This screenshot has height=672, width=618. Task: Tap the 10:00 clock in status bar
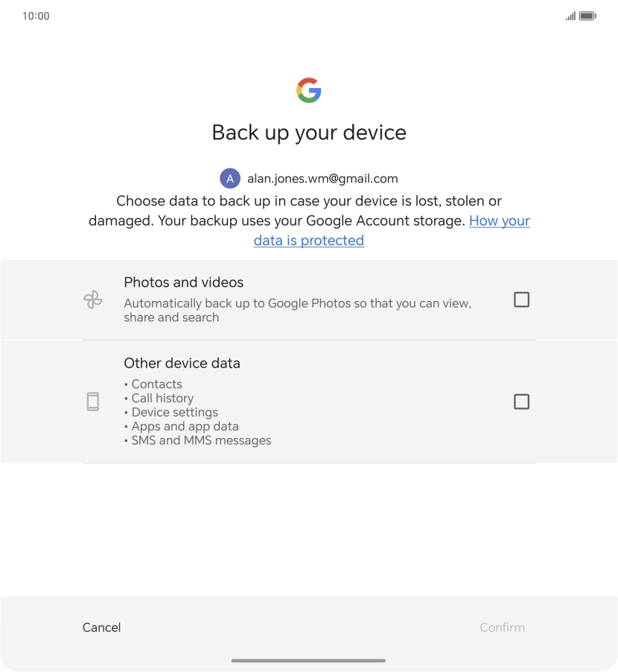pos(36,16)
